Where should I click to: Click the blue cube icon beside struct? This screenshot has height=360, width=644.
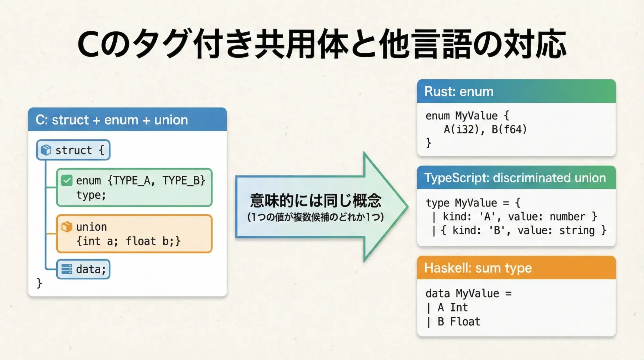point(46,150)
